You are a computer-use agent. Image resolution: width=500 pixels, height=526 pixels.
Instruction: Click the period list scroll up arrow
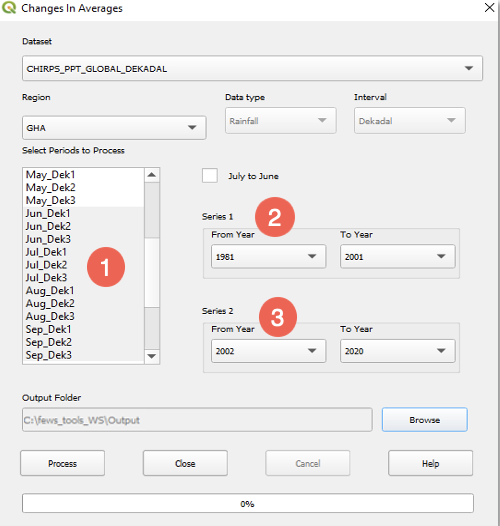152,175
